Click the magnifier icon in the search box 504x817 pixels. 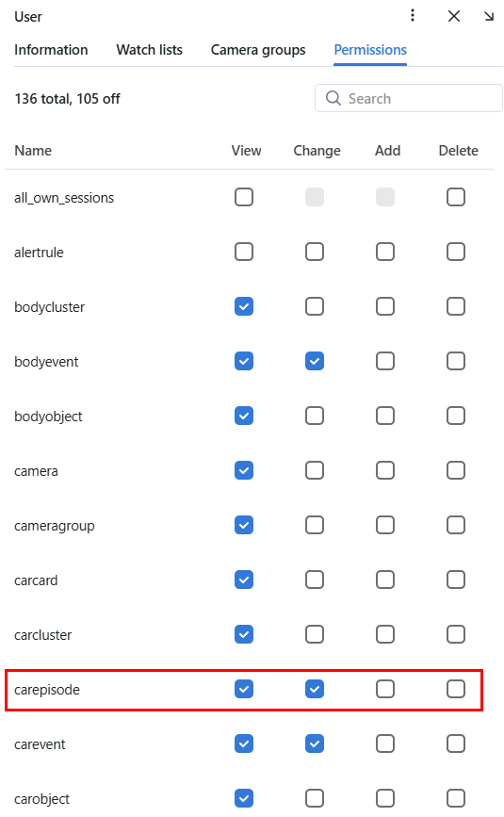point(333,98)
